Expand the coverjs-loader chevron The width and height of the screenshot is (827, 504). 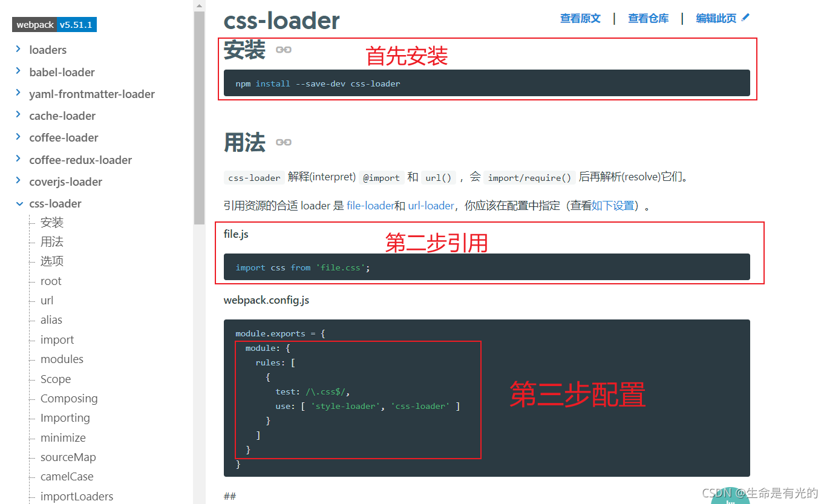click(x=19, y=181)
